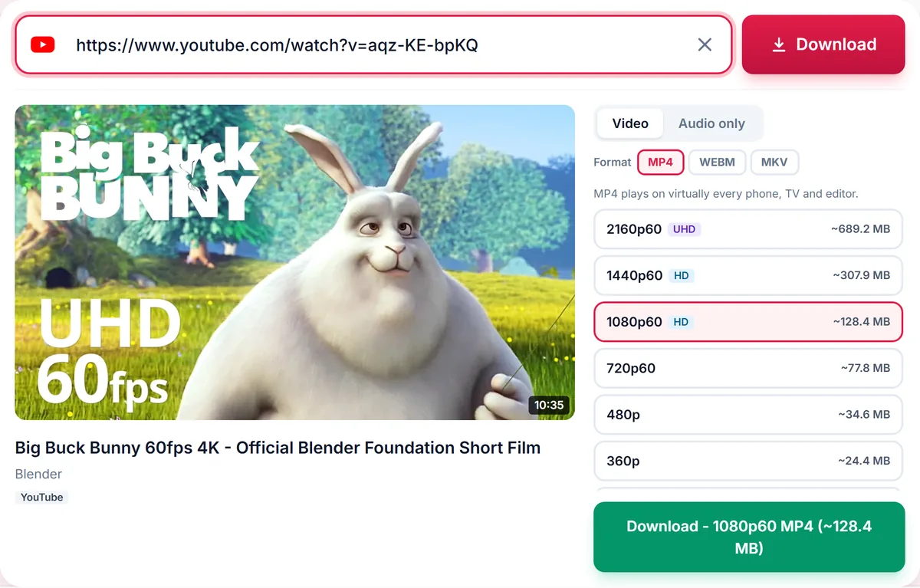Choose the 480p quality option
Screen dimensions: 920x588
[748, 415]
